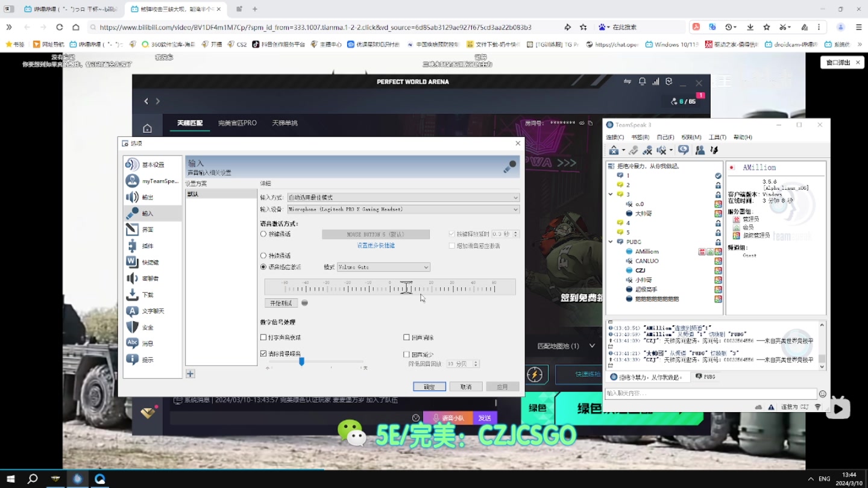Click 发送 send button in arena chat
Viewport: 868px width, 488px height.
485,418
